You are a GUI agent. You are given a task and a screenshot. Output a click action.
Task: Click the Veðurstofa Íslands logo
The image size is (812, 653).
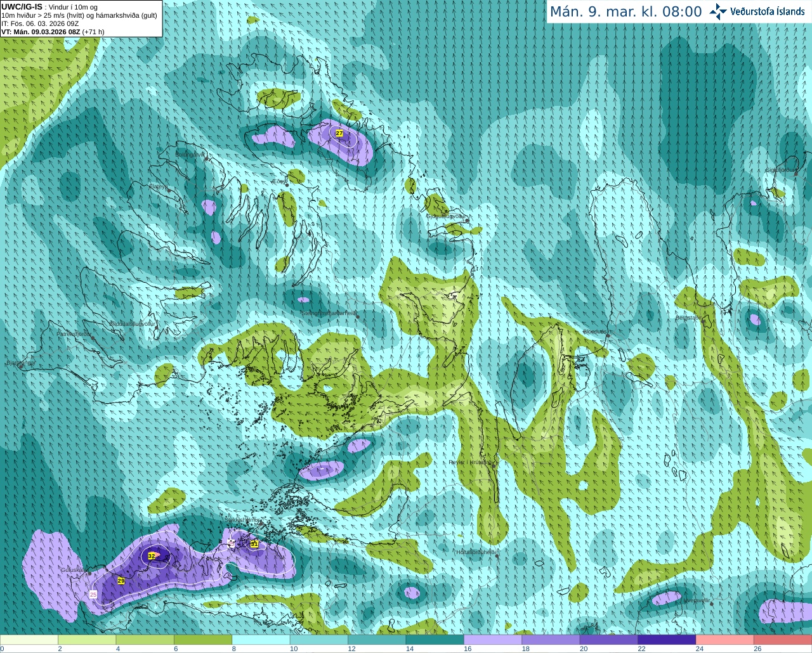tap(757, 11)
